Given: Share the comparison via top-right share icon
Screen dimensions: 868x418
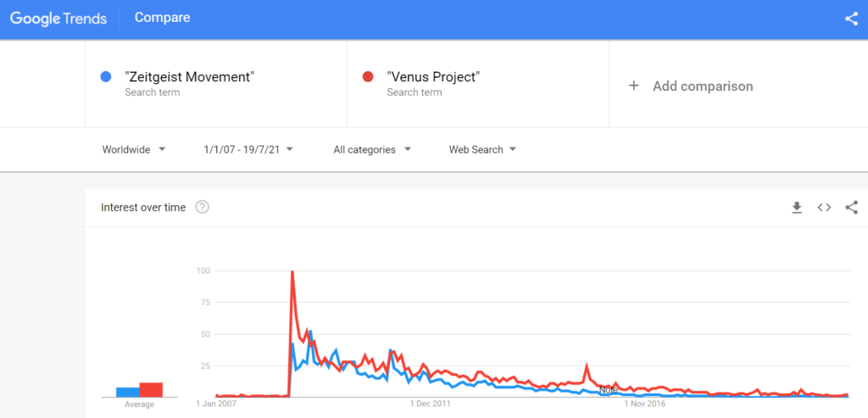Looking at the screenshot, I should click(851, 19).
